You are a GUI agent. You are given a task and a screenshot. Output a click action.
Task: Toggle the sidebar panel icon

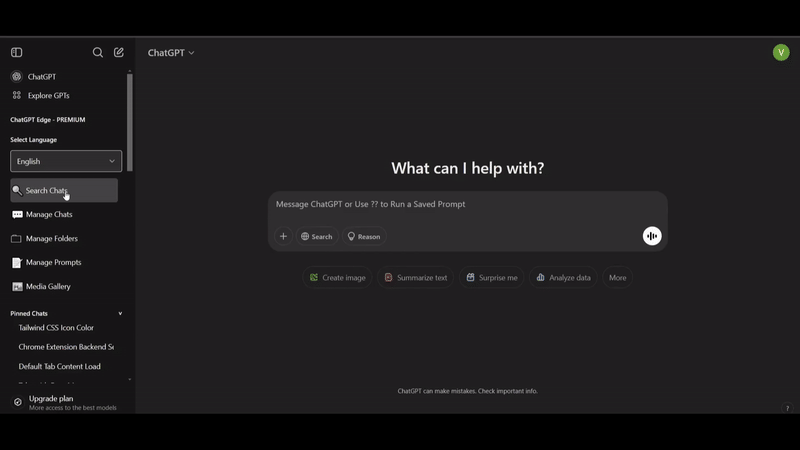click(x=16, y=52)
